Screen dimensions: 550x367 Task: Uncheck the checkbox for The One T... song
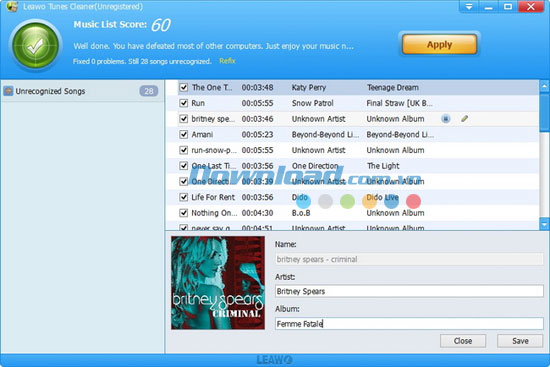click(x=183, y=87)
